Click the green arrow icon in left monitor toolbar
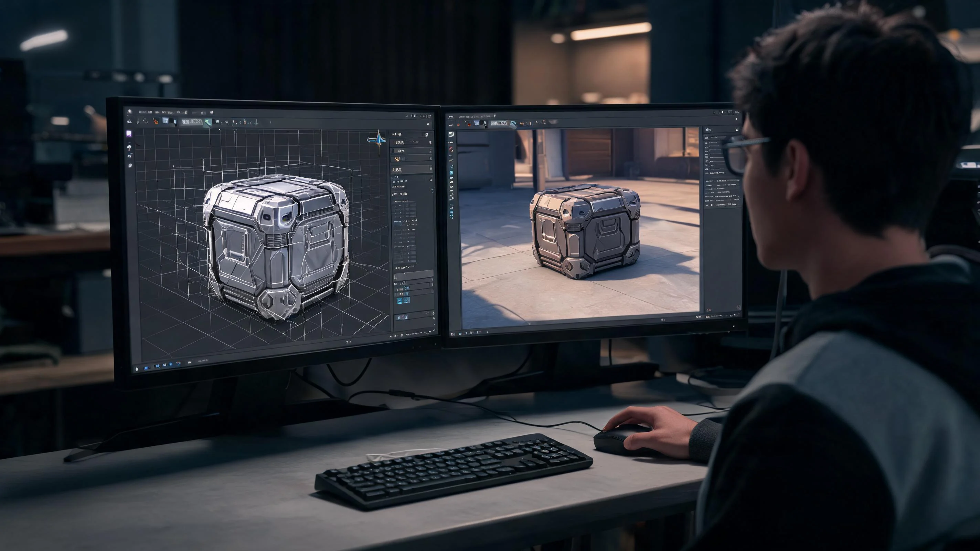The height and width of the screenshot is (551, 980). coord(209,123)
